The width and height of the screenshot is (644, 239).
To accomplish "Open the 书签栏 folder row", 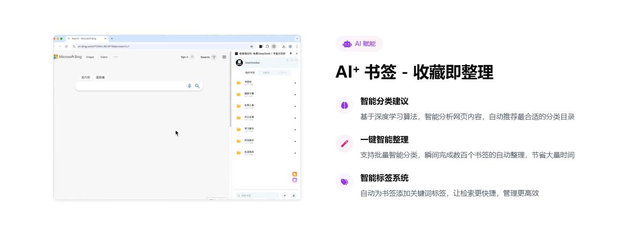I will coord(266,83).
